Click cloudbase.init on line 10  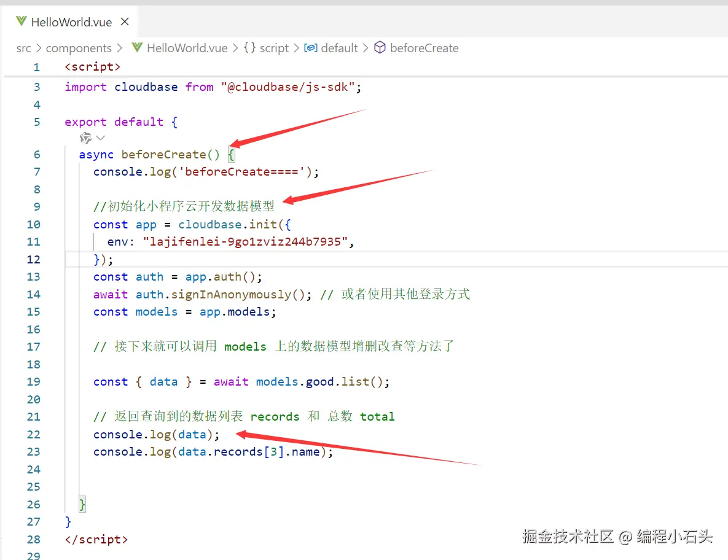[227, 225]
